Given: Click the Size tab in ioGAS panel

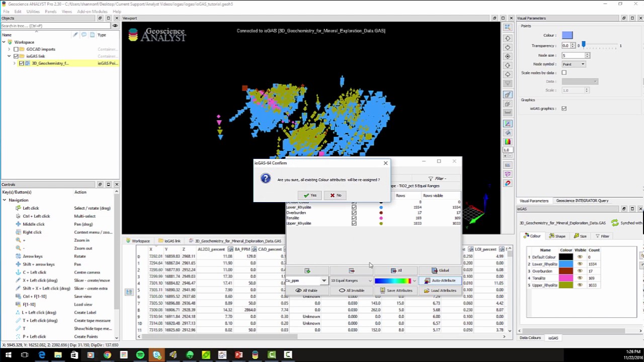Looking at the screenshot, I should (x=580, y=236).
